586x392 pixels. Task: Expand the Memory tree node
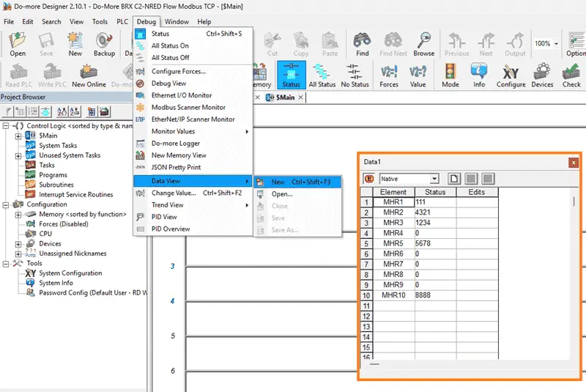pos(18,215)
